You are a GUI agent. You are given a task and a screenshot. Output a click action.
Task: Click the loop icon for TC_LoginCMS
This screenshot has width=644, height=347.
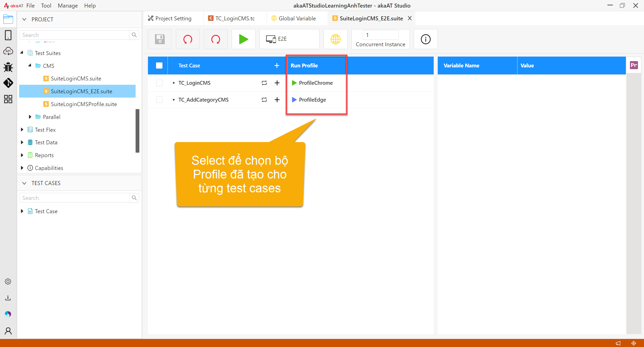[x=264, y=83]
